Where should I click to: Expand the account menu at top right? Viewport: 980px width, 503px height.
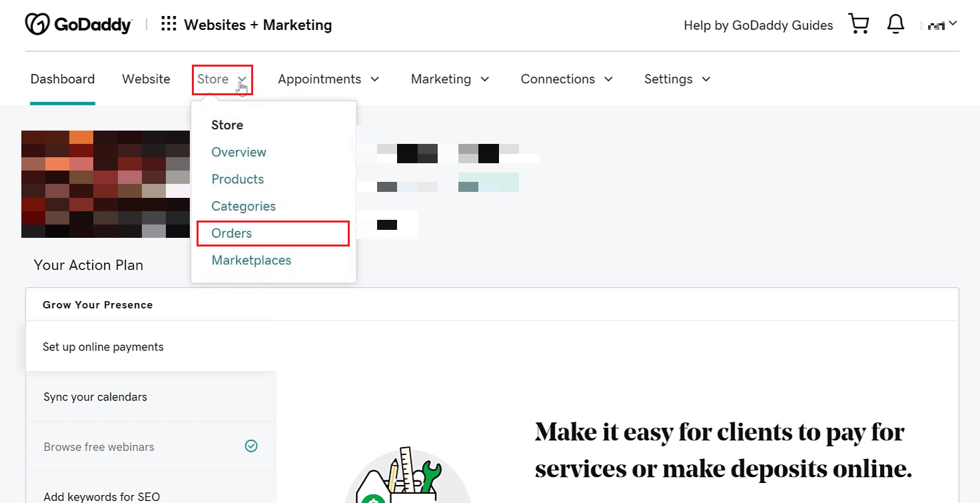click(939, 25)
